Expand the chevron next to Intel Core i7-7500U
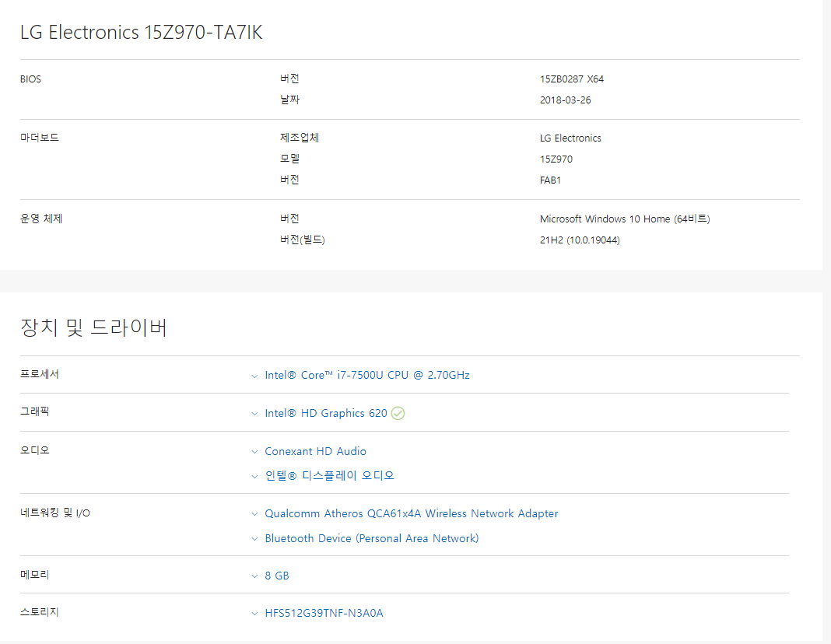The width and height of the screenshot is (831, 644). (x=254, y=376)
